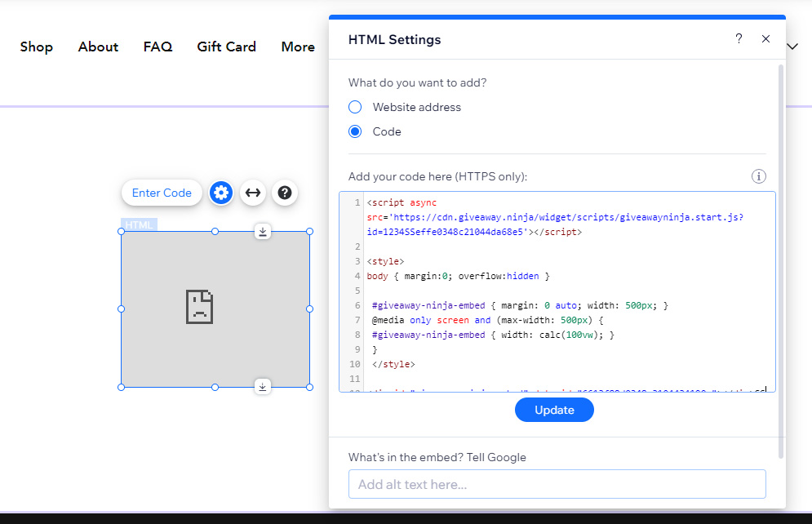
Task: Select the Code radio option
Action: click(x=355, y=131)
